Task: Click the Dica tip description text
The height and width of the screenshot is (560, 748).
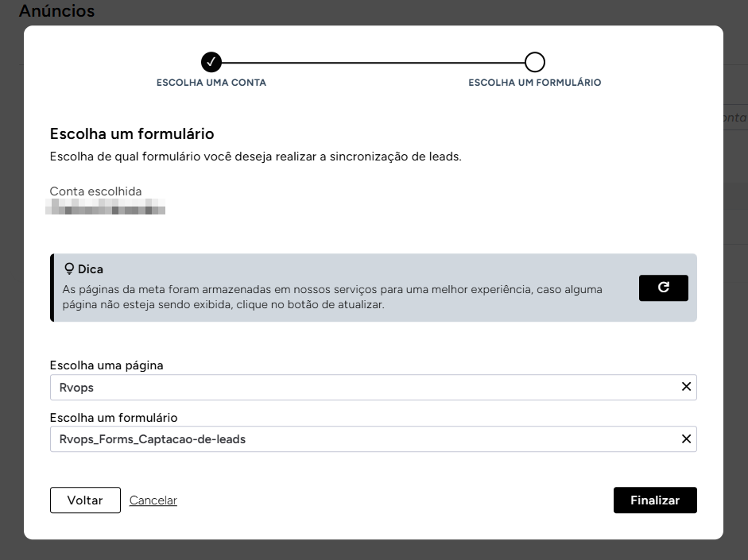Action: pyautogui.click(x=332, y=297)
